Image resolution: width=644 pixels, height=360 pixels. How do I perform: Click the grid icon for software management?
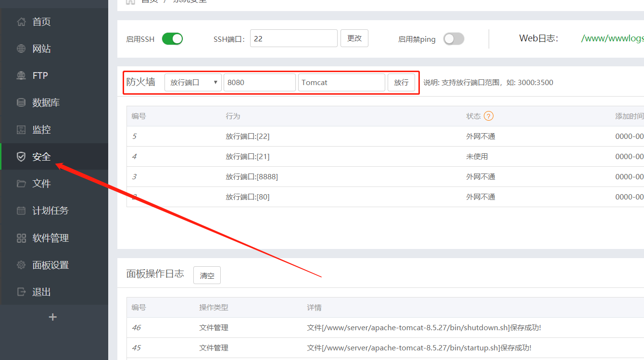click(x=21, y=238)
